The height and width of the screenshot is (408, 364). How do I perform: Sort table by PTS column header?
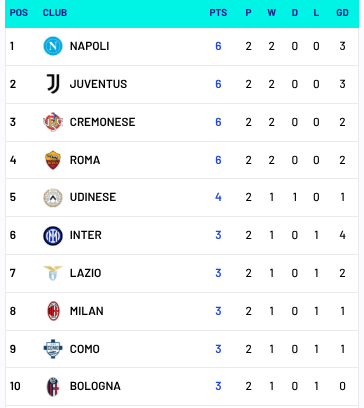point(218,13)
